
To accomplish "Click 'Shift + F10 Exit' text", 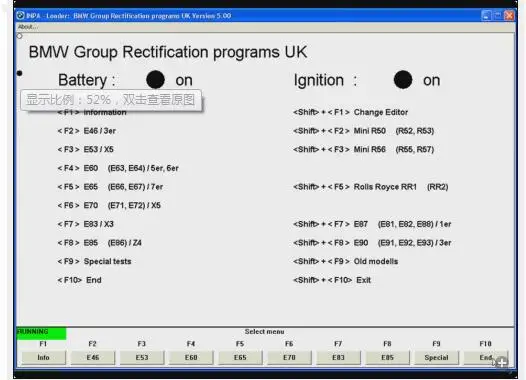I will coord(332,280).
